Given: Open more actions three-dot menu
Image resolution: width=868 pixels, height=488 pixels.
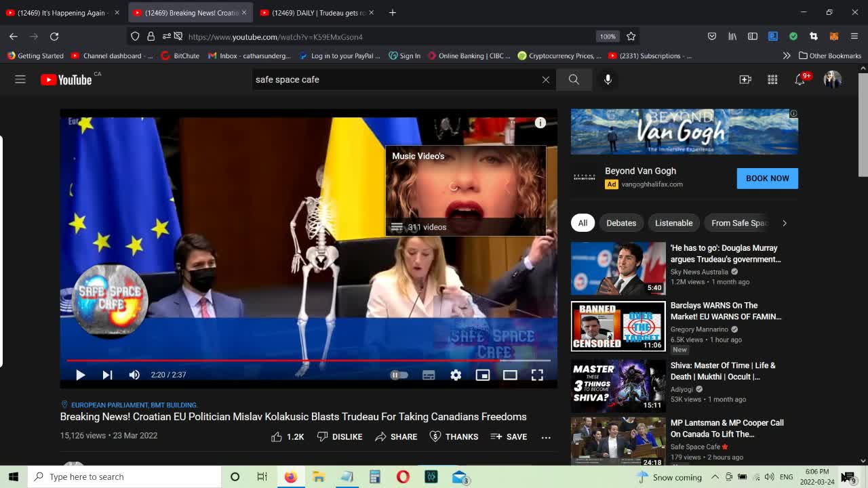Looking at the screenshot, I should [546, 437].
